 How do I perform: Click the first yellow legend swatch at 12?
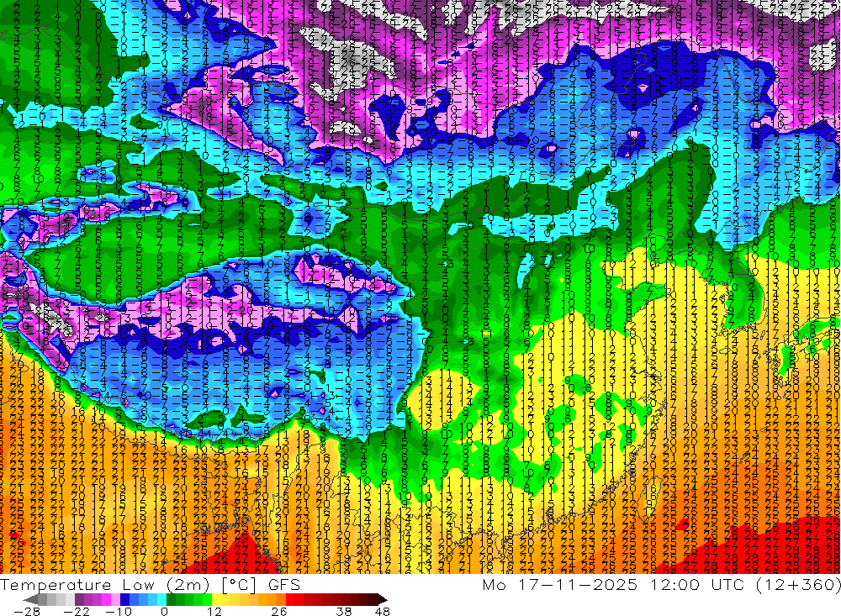click(x=216, y=599)
